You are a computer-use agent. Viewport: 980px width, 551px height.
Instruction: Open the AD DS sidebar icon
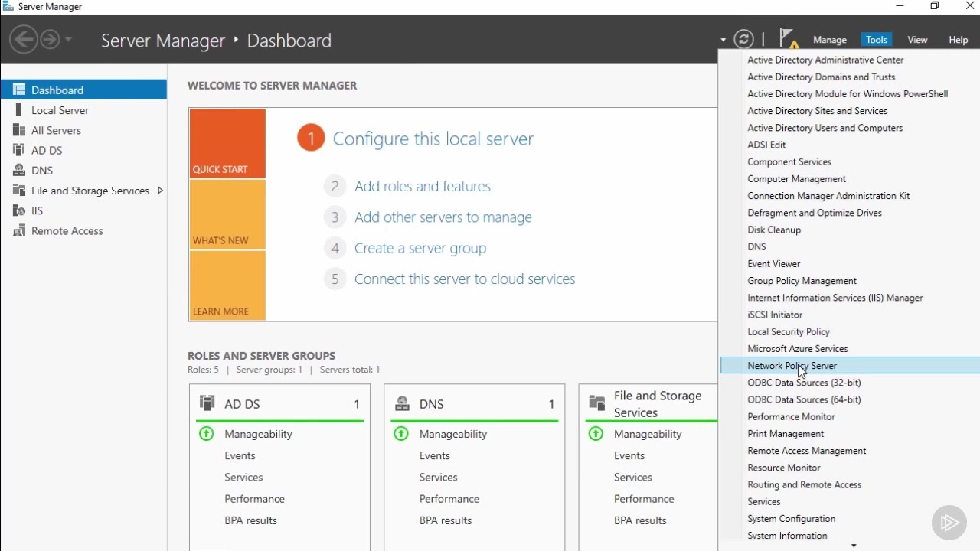[x=19, y=150]
